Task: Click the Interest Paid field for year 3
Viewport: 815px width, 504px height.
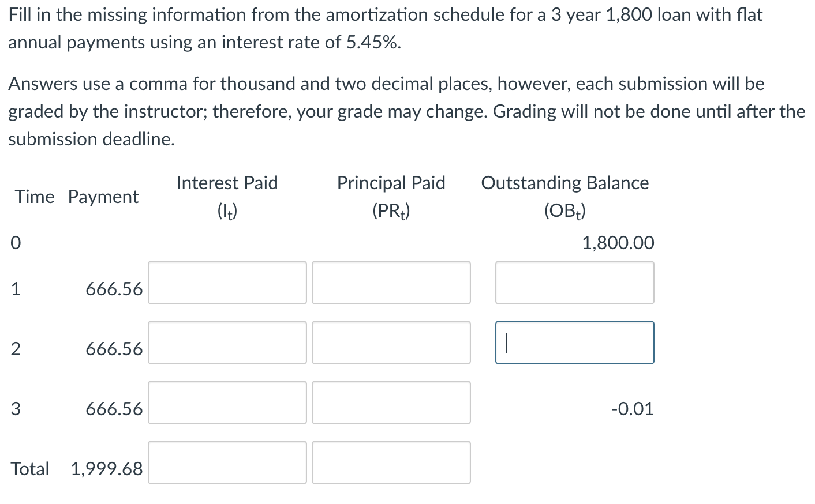Action: [x=227, y=403]
